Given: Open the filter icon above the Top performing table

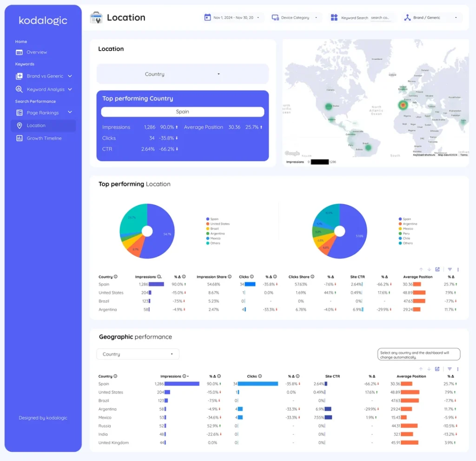Looking at the screenshot, I should [x=450, y=269].
